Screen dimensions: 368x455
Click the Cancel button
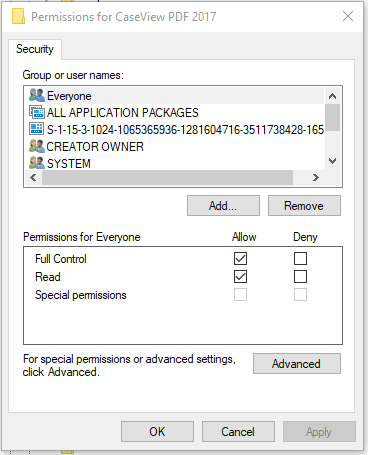[238, 432]
